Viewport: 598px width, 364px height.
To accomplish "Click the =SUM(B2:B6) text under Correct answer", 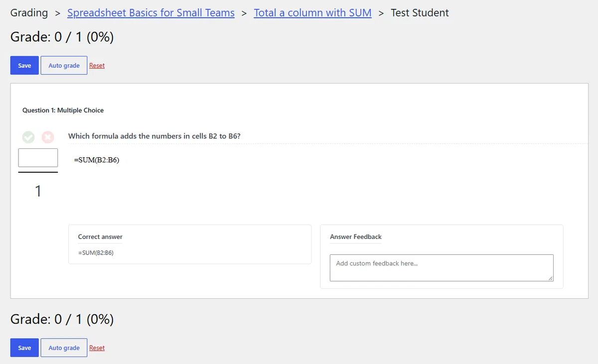I will [96, 252].
